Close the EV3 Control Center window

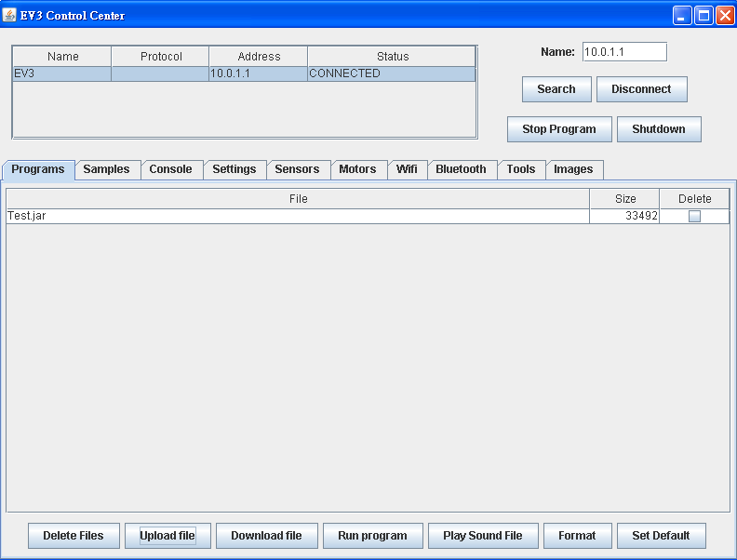click(725, 16)
